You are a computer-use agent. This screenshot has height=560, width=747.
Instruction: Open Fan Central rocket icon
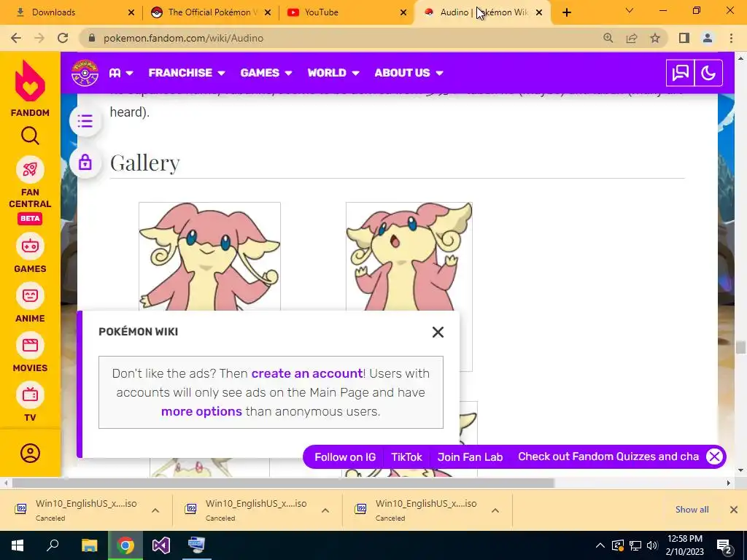tap(30, 169)
